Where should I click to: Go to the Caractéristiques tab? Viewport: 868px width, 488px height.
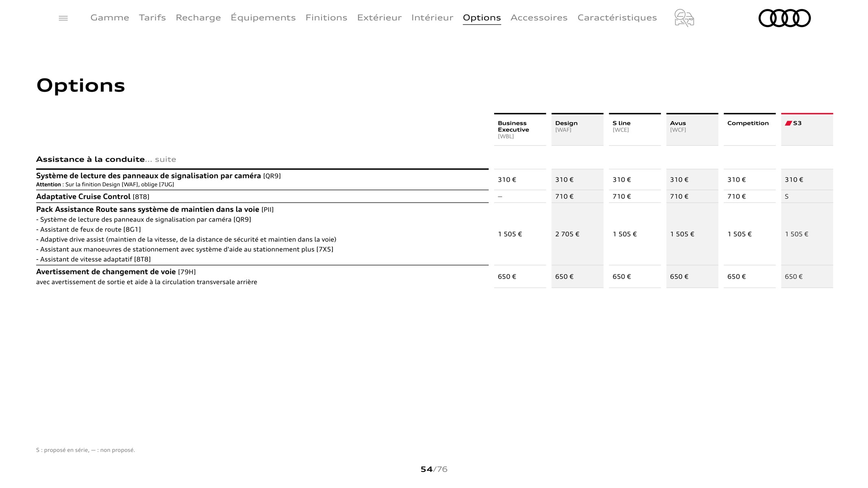tap(617, 17)
